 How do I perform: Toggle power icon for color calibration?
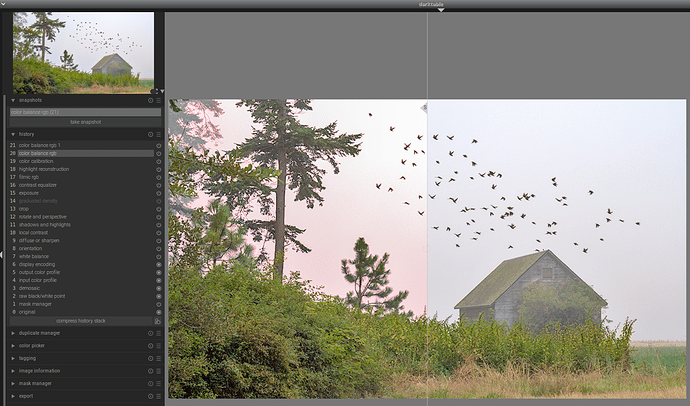[x=158, y=161]
